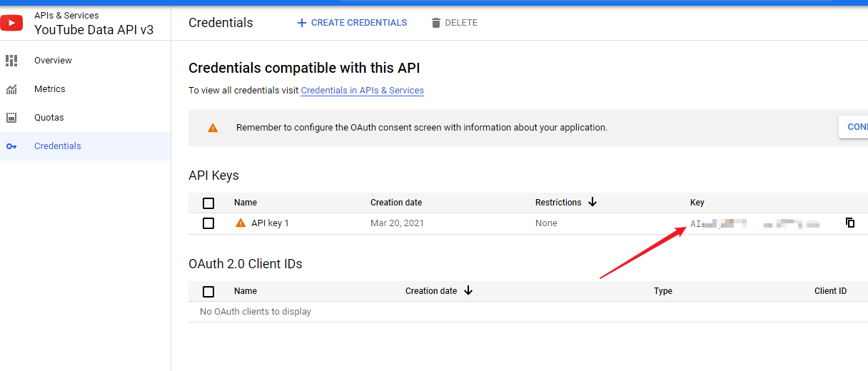Screen dimensions: 868x371
Task: Click the OAuth consent warning triangle icon
Action: point(213,128)
